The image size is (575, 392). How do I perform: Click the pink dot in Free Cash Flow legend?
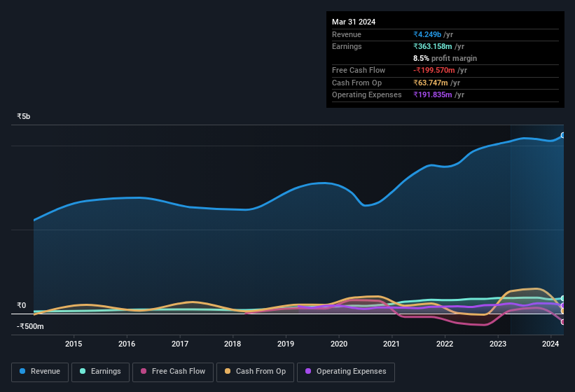(144, 371)
